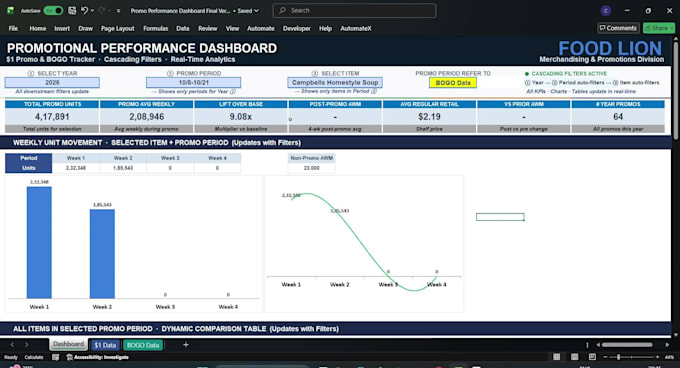680x368 pixels.
Task: Click Accessibility: Investigate in status bar
Action: (x=98, y=357)
